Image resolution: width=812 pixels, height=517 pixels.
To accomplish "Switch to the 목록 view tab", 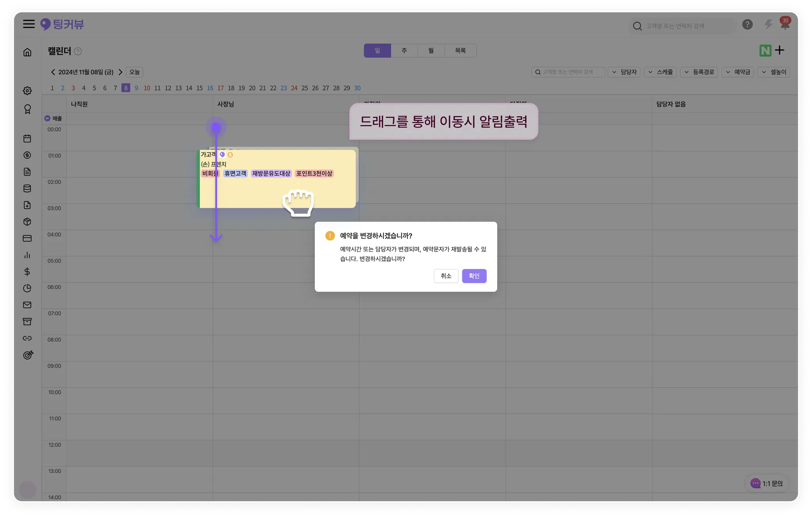I will tap(460, 51).
